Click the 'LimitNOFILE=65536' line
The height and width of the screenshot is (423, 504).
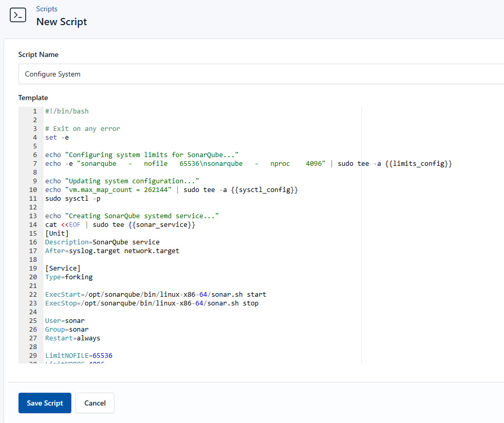click(79, 356)
